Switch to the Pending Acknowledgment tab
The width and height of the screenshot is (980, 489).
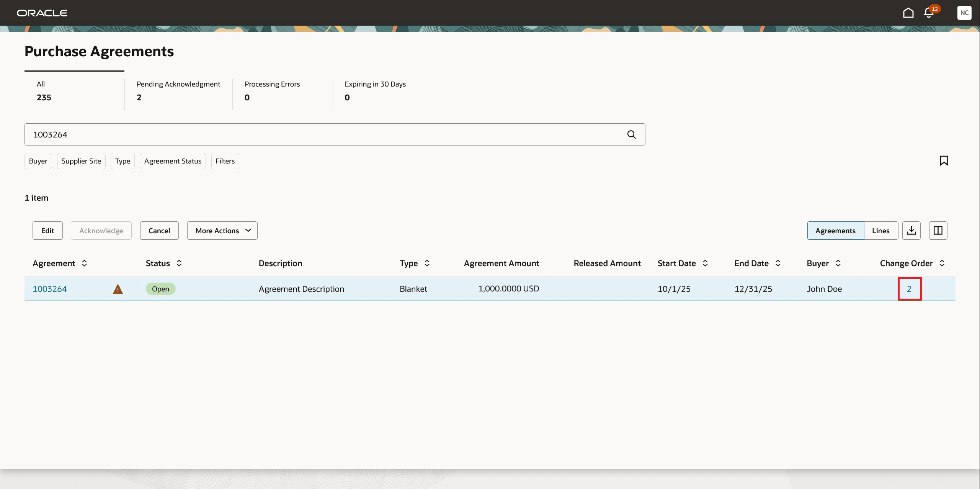point(178,91)
